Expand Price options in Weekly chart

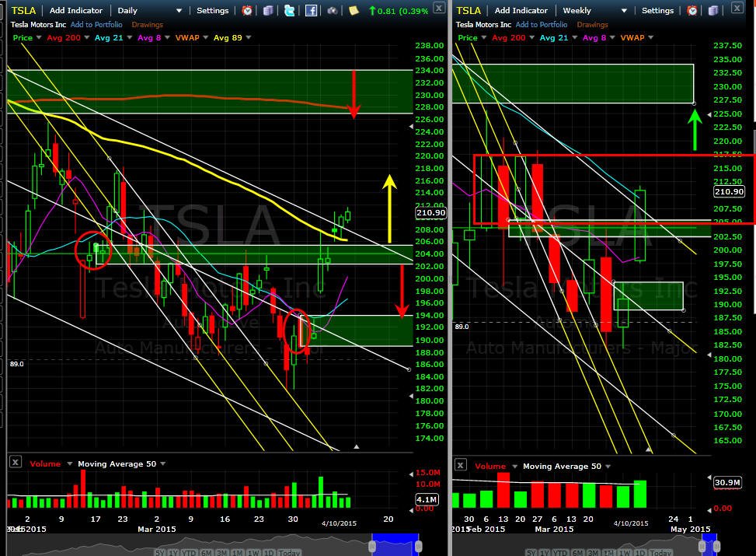[484, 37]
